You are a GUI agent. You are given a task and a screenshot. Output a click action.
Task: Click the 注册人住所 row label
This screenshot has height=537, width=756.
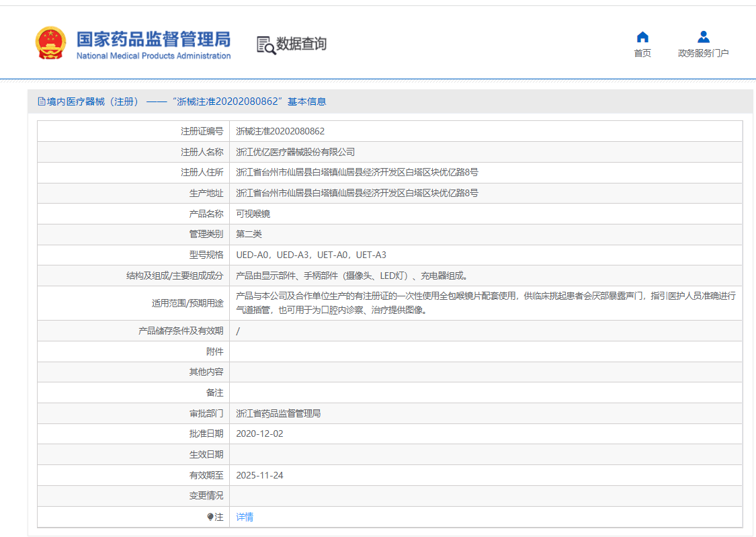tap(202, 172)
